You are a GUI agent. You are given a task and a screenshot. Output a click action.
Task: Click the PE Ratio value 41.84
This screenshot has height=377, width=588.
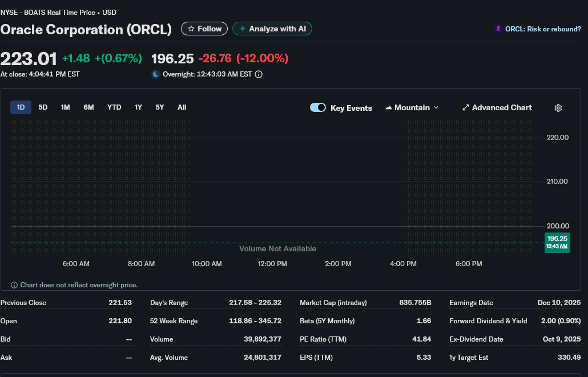(x=421, y=339)
